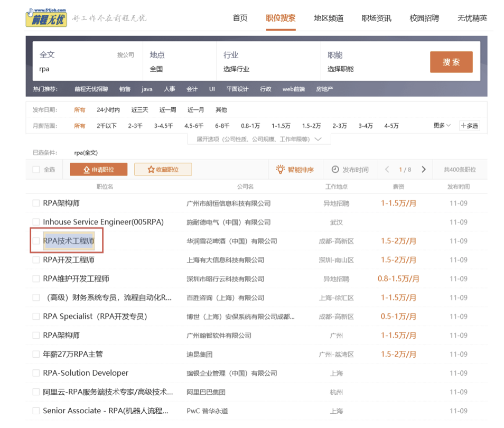This screenshot has height=428, width=504.
Task: Open the RPA技术工程师 job title
Action: pos(69,241)
